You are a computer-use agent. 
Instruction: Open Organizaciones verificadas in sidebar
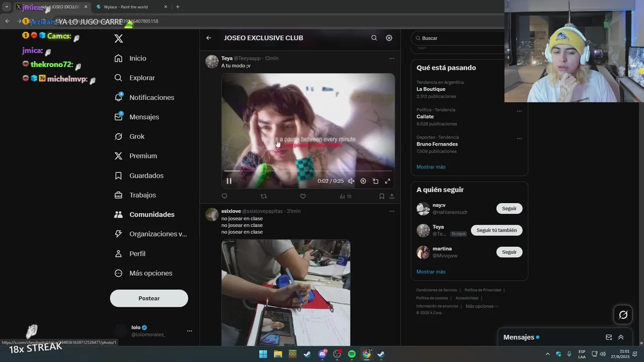[150, 234]
